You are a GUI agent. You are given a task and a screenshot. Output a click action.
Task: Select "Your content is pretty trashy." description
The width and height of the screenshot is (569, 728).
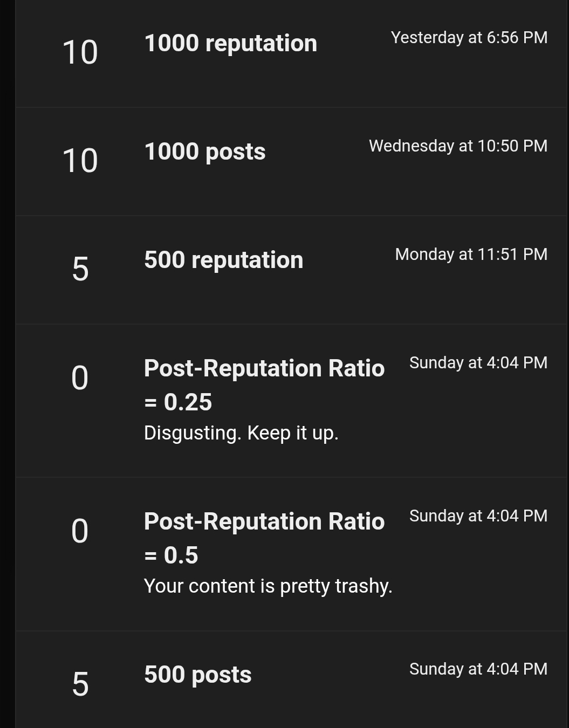268,586
